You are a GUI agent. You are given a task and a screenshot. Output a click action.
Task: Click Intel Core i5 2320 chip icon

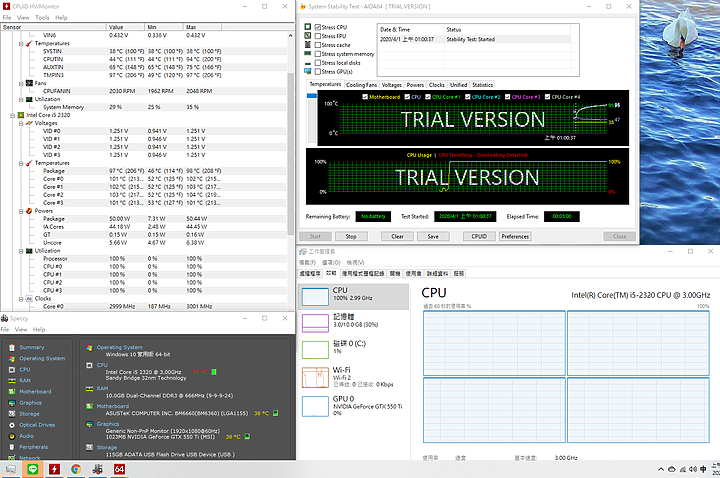click(21, 115)
